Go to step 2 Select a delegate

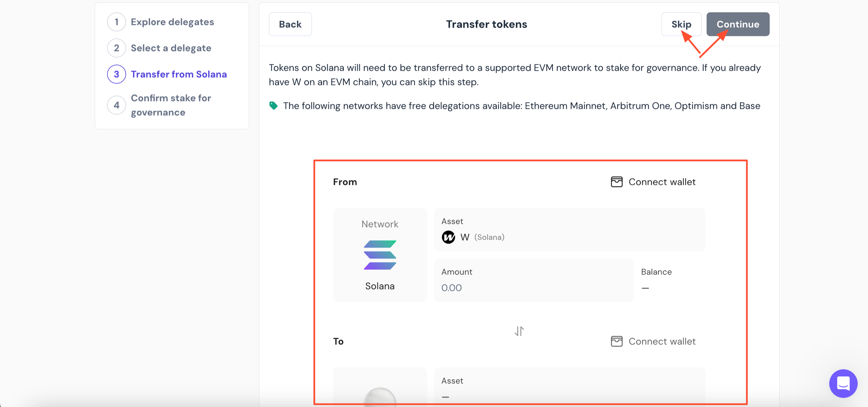170,48
